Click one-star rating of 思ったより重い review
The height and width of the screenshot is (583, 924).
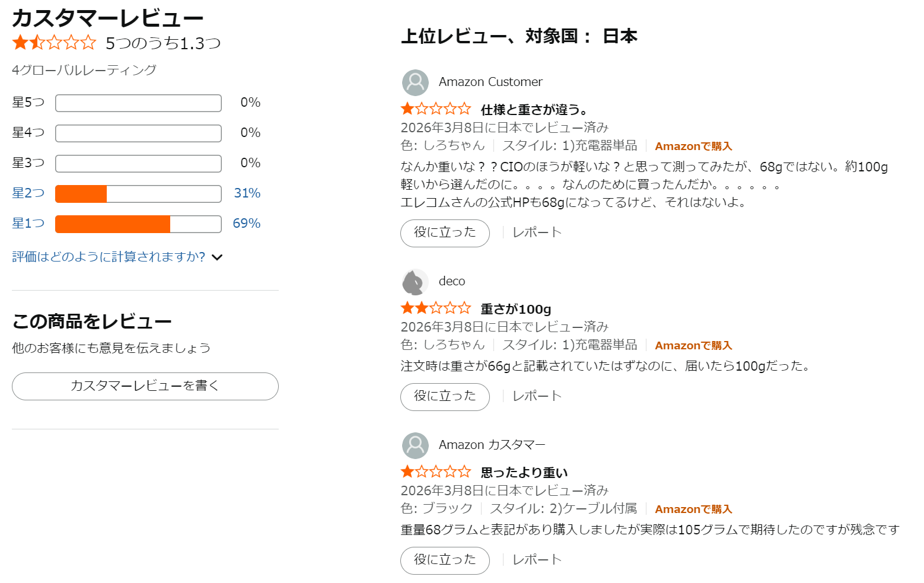pos(435,472)
